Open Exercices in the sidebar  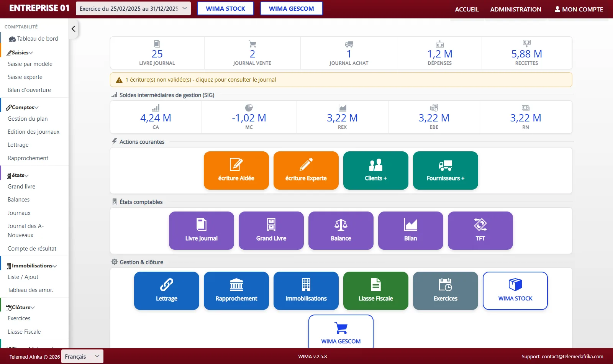(x=19, y=318)
